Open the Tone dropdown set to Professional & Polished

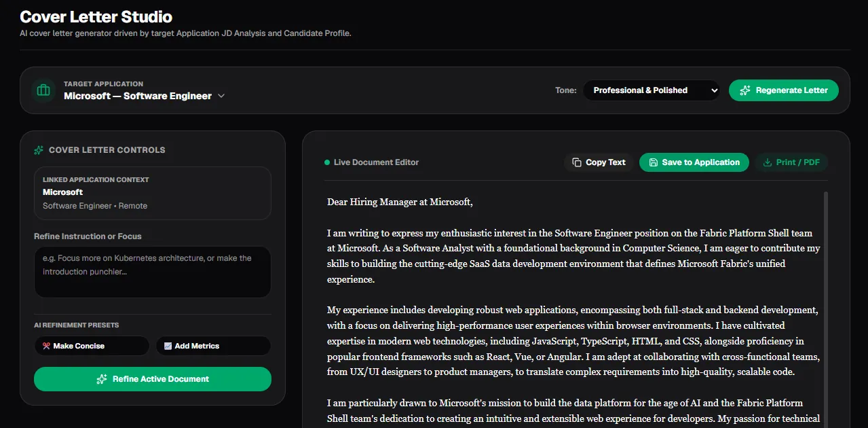652,90
